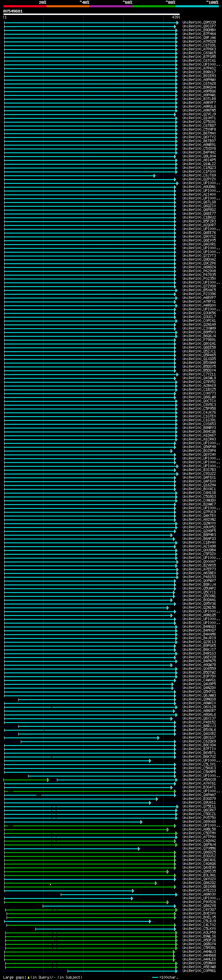
Task: Select label UniRef100_A5AXX8
Action: [x=199, y=780]
